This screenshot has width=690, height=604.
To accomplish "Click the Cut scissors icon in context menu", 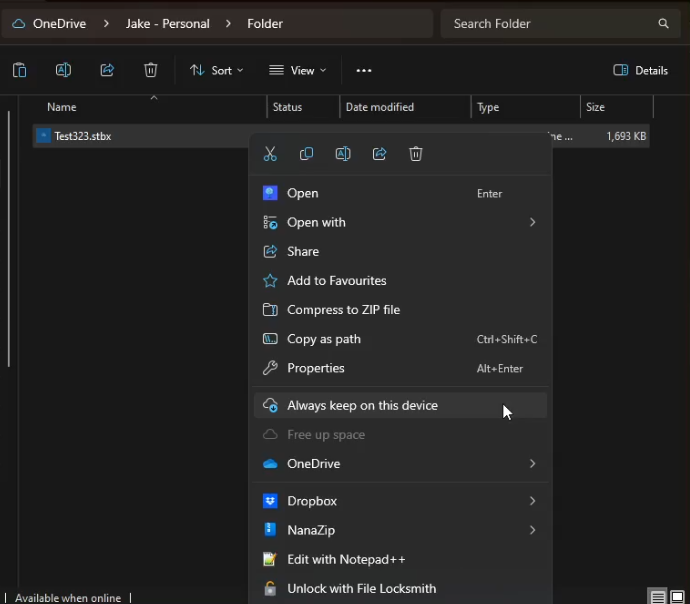I will point(270,154).
